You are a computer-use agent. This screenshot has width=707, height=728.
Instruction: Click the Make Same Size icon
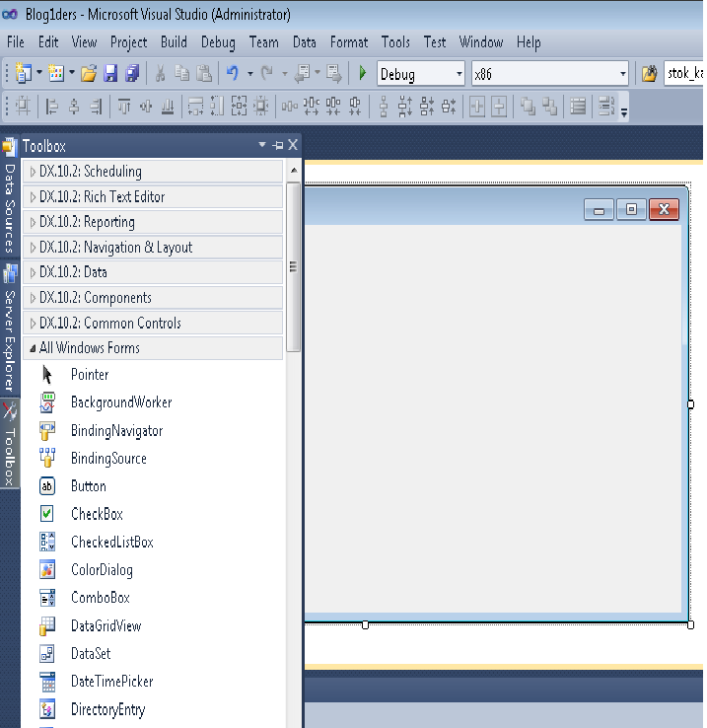239,107
